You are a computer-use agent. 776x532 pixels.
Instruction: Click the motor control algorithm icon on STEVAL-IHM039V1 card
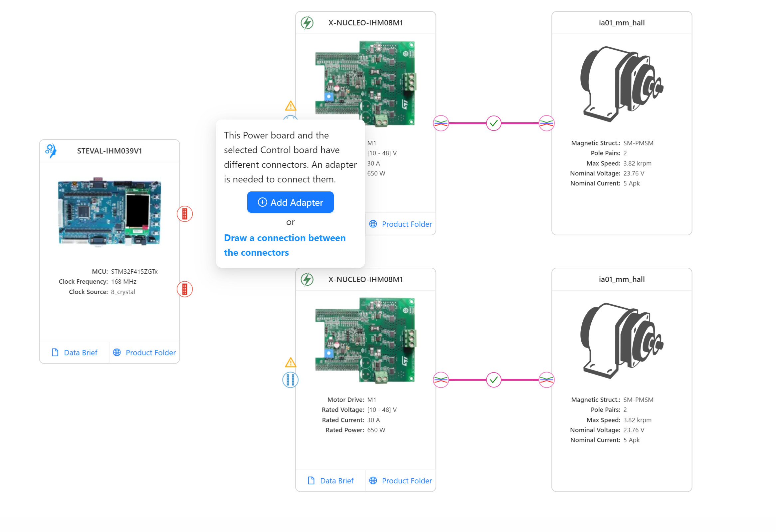[50, 150]
